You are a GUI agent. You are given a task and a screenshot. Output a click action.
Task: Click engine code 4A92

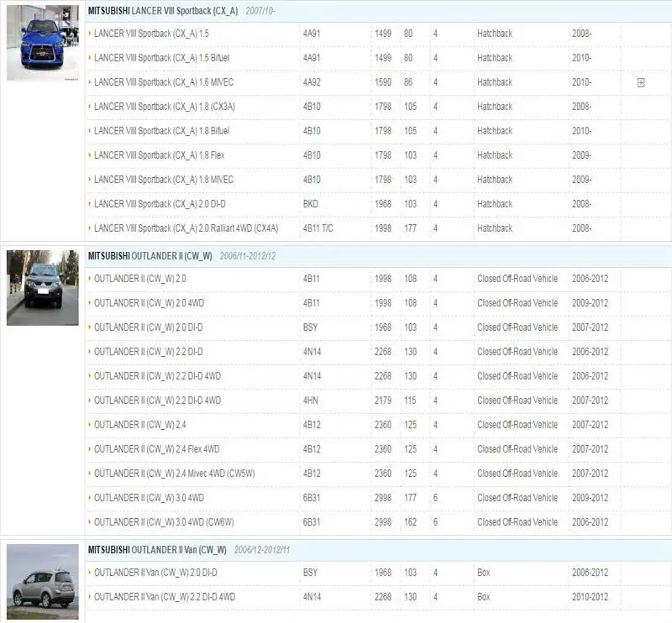pos(312,82)
